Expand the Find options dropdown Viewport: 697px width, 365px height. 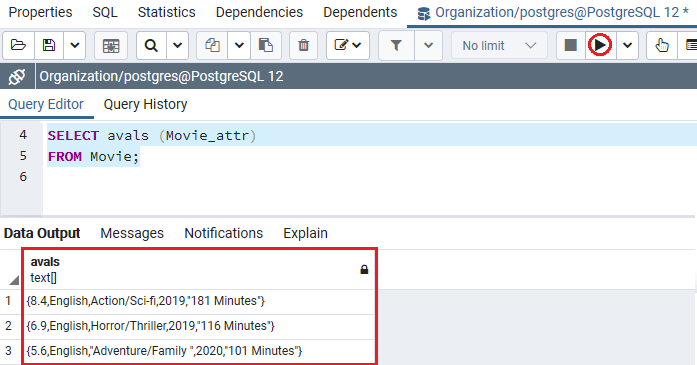pyautogui.click(x=177, y=45)
